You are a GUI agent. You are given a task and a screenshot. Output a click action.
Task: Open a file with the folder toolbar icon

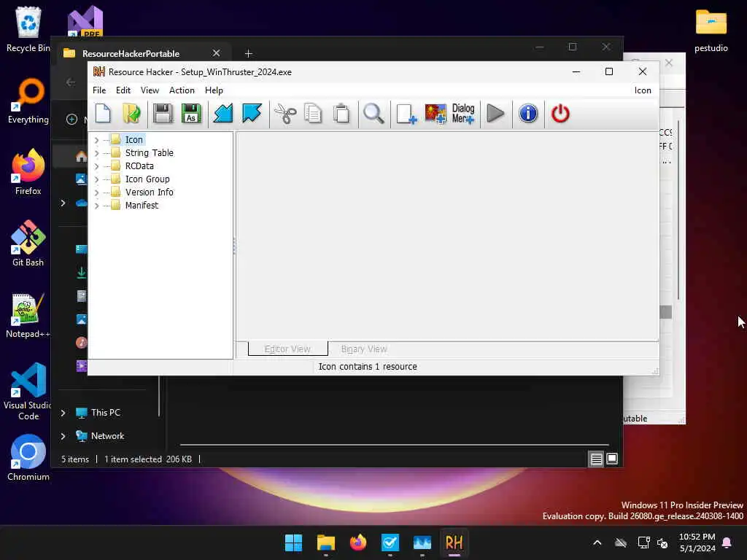pos(131,114)
